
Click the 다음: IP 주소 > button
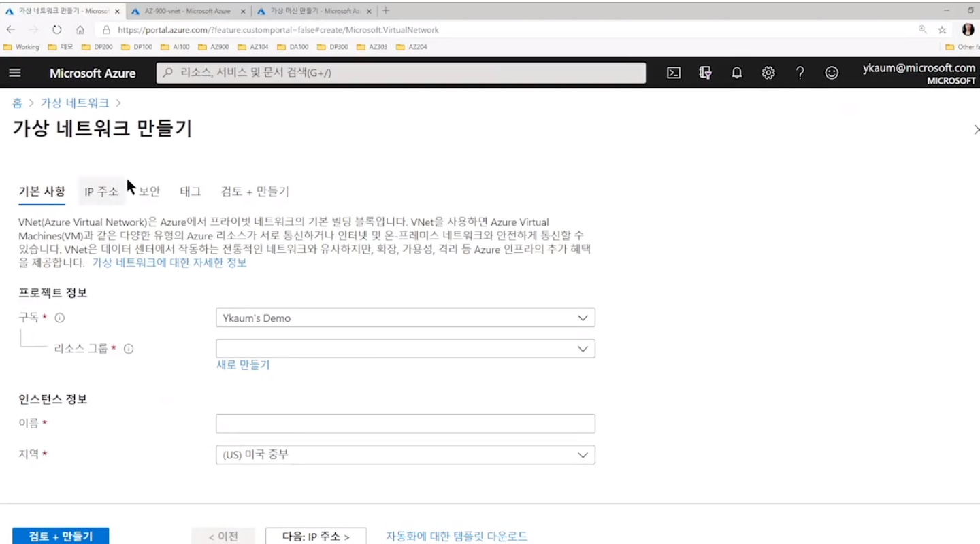click(x=316, y=536)
